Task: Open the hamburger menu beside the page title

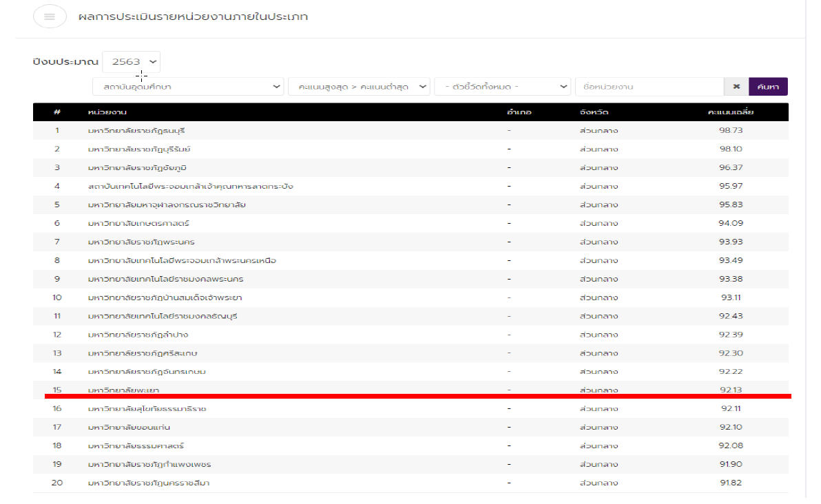Action: click(x=50, y=17)
